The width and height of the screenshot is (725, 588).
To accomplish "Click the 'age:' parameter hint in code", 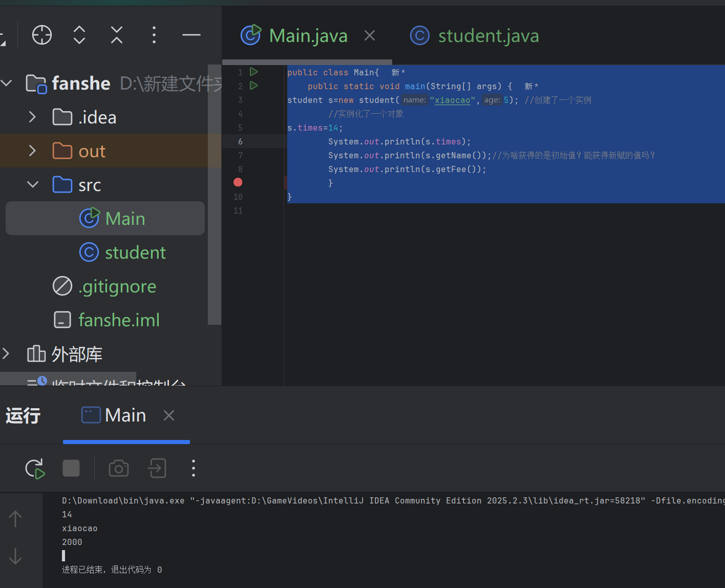I will click(492, 100).
